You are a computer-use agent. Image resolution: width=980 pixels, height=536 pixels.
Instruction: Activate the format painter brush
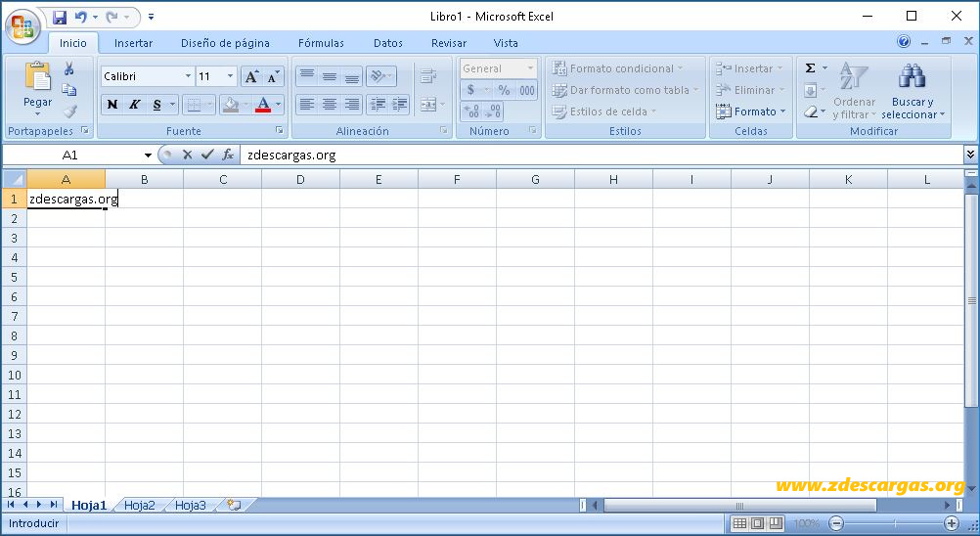(69, 112)
